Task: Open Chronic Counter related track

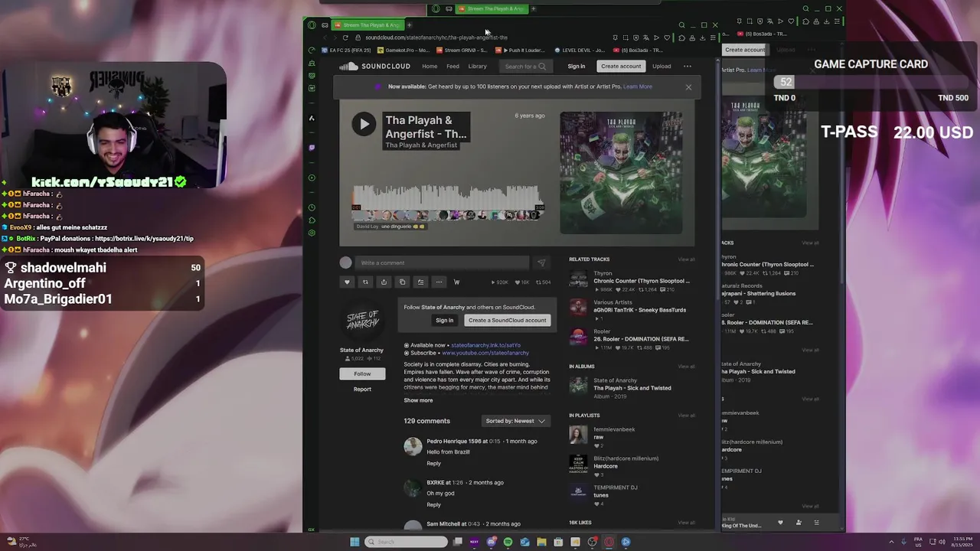Action: 642,281
